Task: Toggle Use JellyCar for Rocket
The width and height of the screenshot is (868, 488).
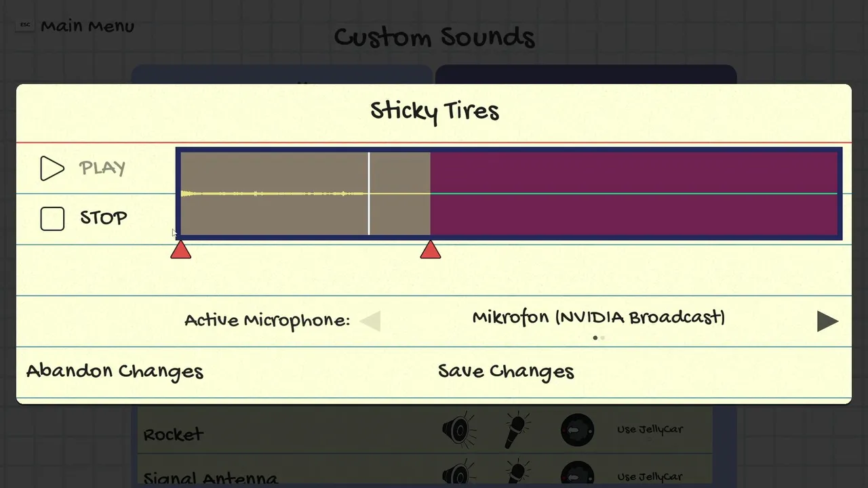Action: coord(650,430)
